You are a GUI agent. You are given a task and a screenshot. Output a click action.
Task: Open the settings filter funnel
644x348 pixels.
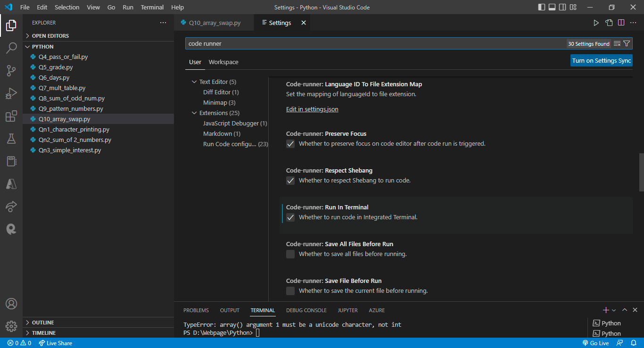click(x=627, y=43)
